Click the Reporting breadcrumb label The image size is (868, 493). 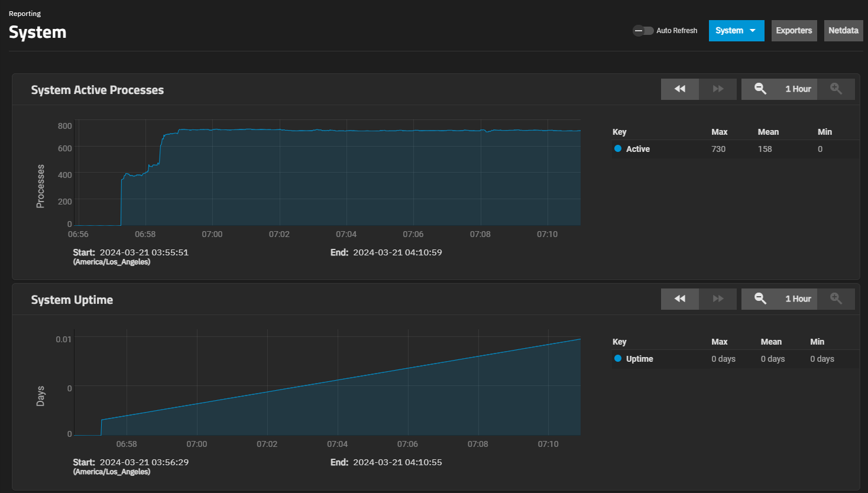tap(25, 14)
